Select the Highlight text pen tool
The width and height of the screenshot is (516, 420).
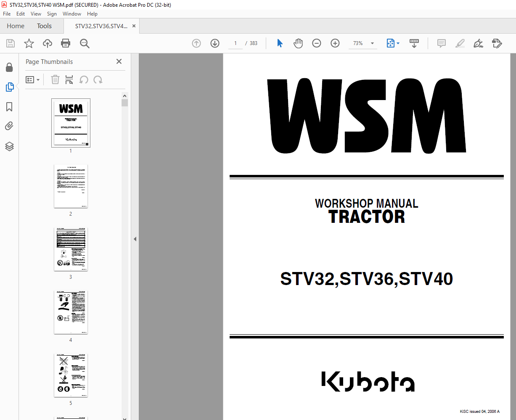tap(460, 43)
